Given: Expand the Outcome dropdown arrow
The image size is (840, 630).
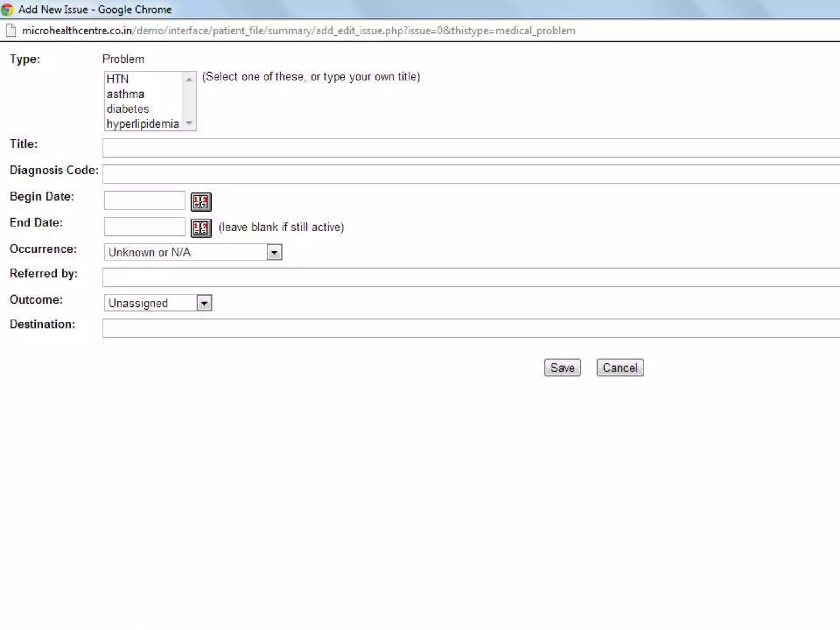Looking at the screenshot, I should tap(204, 303).
